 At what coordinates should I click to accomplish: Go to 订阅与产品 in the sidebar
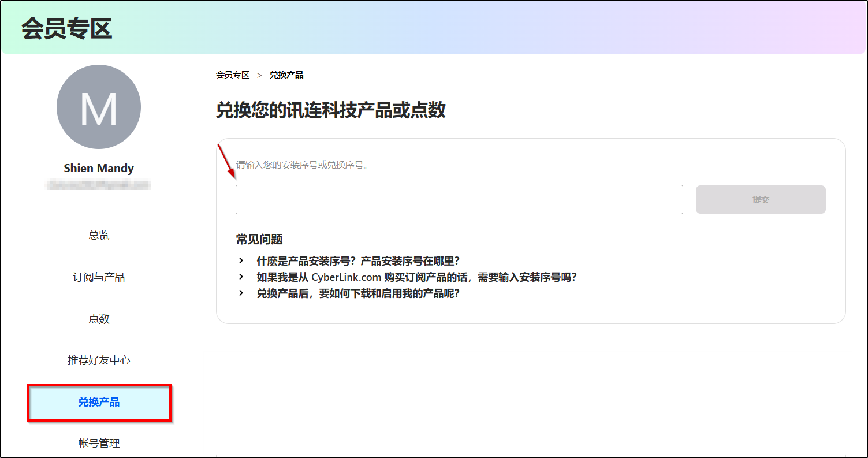click(x=99, y=277)
